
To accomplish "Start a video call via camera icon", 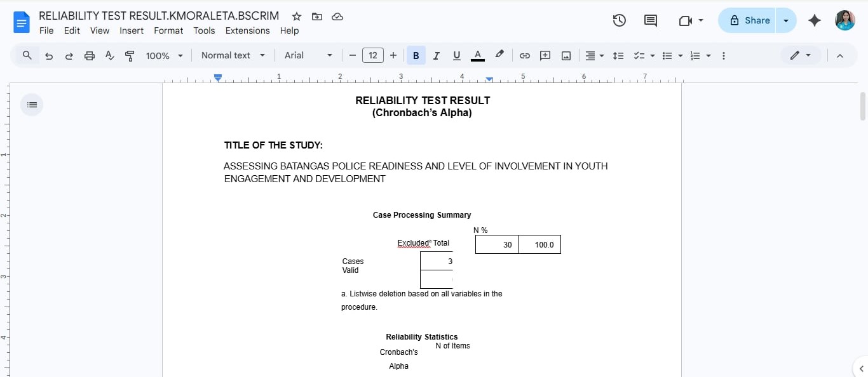I will pyautogui.click(x=685, y=20).
